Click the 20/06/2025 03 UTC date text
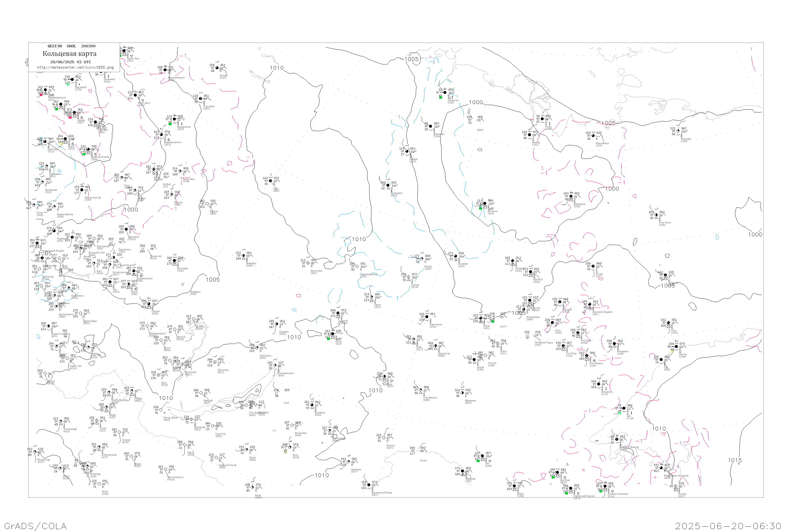Viewport: 798px width, 532px height. 70,62
